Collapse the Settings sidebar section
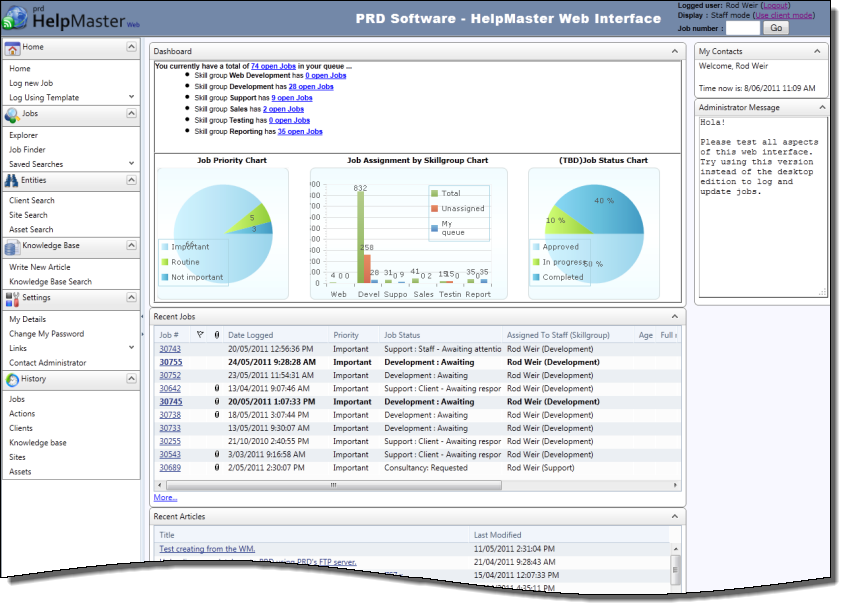Viewport: 847px width, 612px height. (131, 298)
